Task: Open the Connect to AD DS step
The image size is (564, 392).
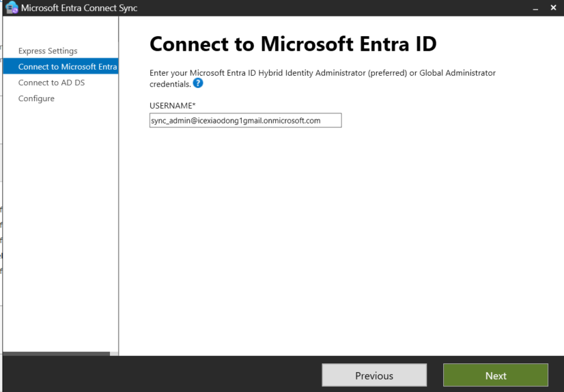Action: pyautogui.click(x=51, y=83)
